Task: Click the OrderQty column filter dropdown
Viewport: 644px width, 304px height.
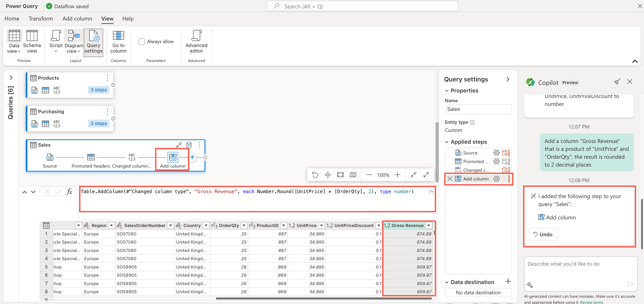Action: coord(243,225)
